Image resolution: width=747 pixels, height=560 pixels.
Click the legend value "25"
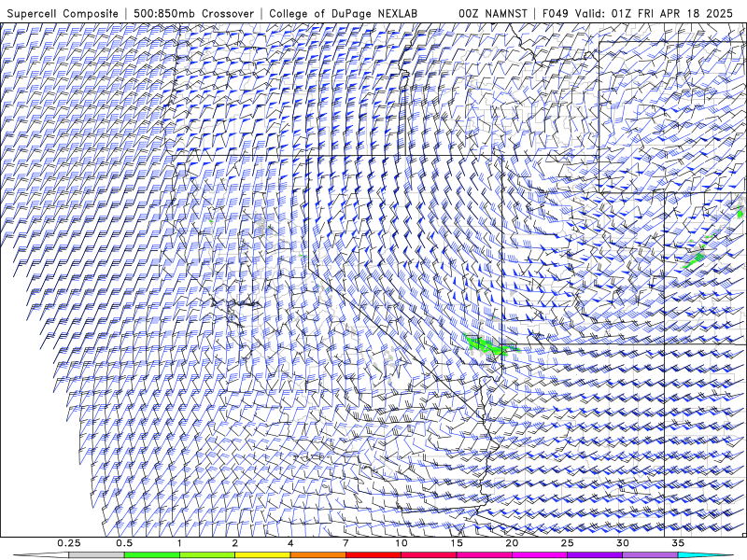click(x=567, y=543)
